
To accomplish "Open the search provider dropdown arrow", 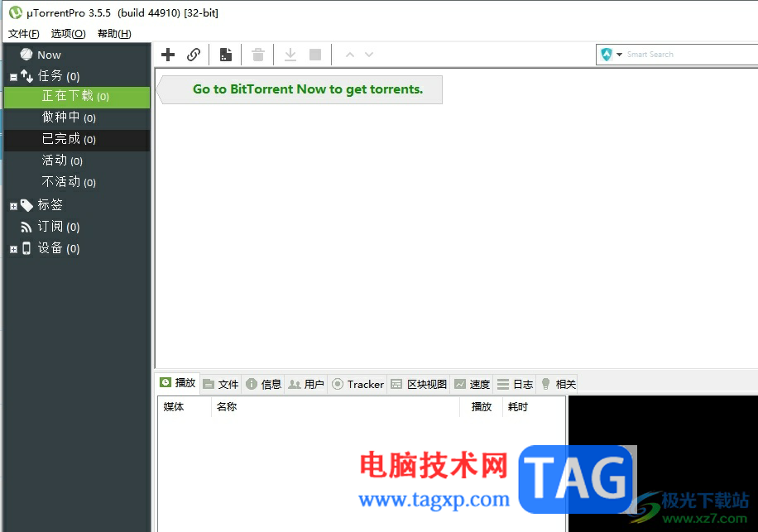I will 619,55.
